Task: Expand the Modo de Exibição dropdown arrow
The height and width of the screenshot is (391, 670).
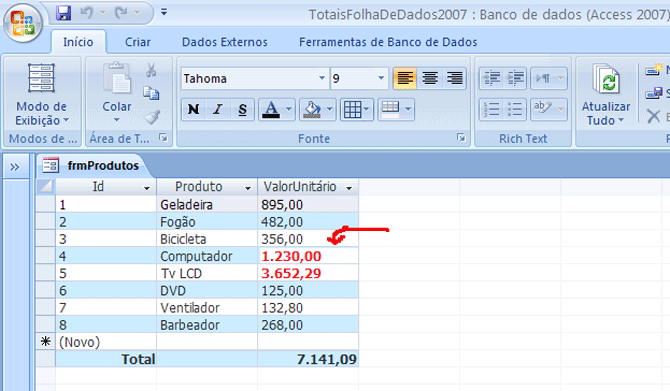Action: click(x=66, y=121)
